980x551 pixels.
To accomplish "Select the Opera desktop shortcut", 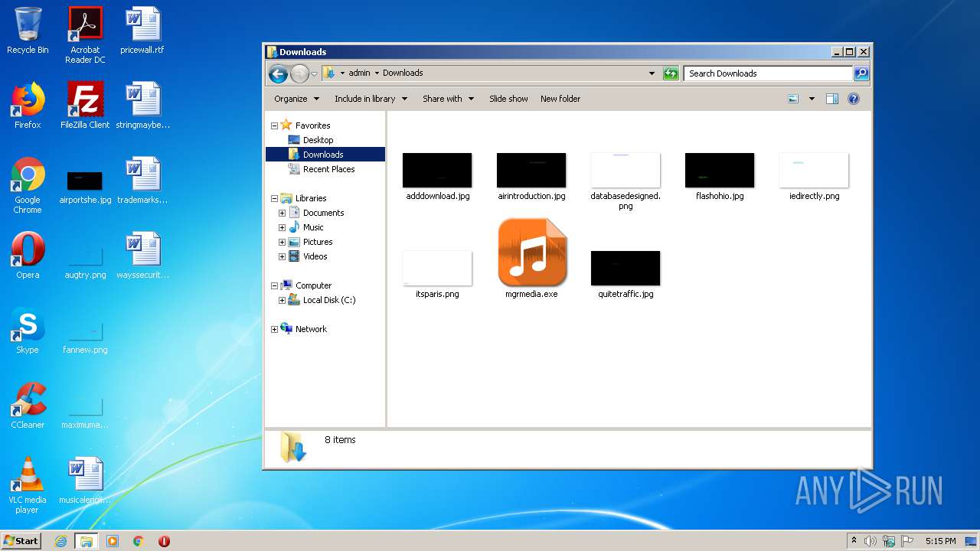I will point(28,256).
